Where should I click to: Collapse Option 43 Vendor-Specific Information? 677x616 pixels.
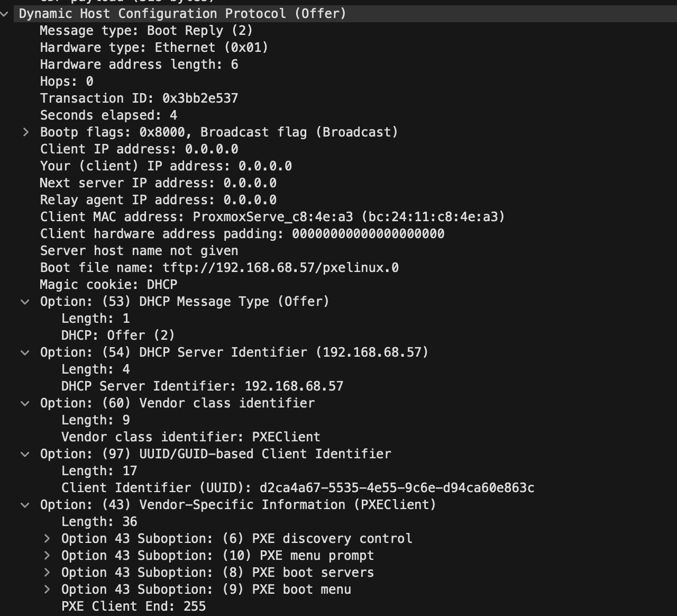point(25,505)
